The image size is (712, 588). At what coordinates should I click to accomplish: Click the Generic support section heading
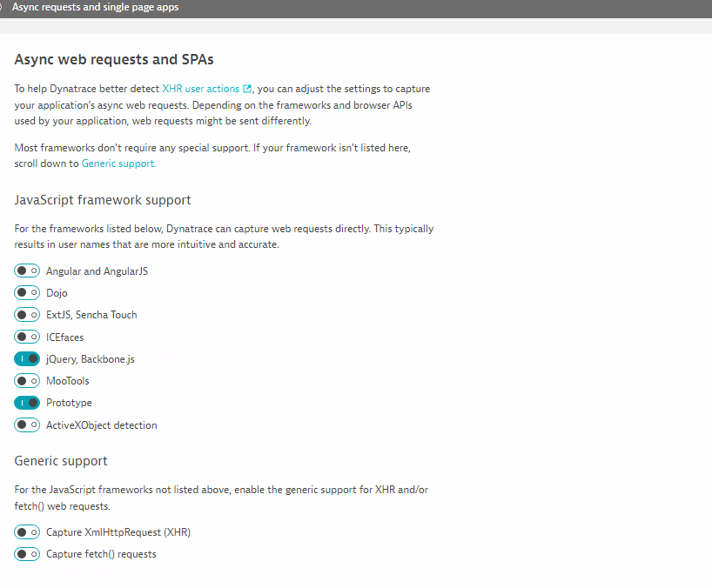pyautogui.click(x=61, y=461)
